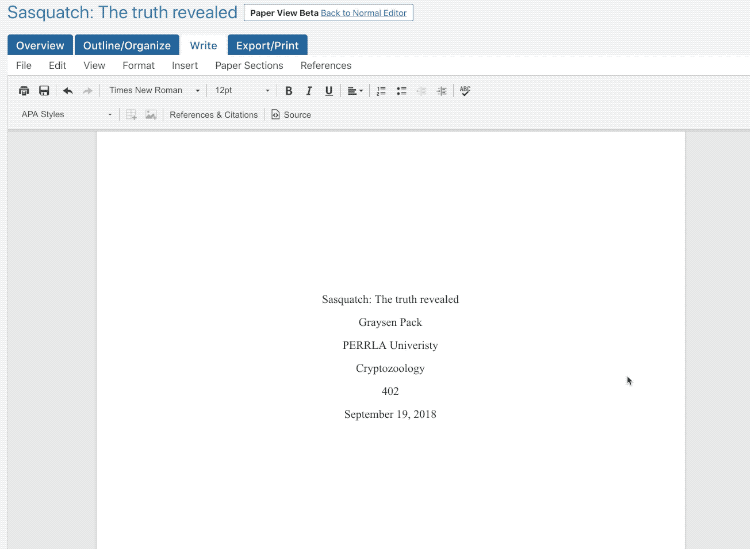750x549 pixels.
Task: Open the References menu
Action: (x=326, y=66)
